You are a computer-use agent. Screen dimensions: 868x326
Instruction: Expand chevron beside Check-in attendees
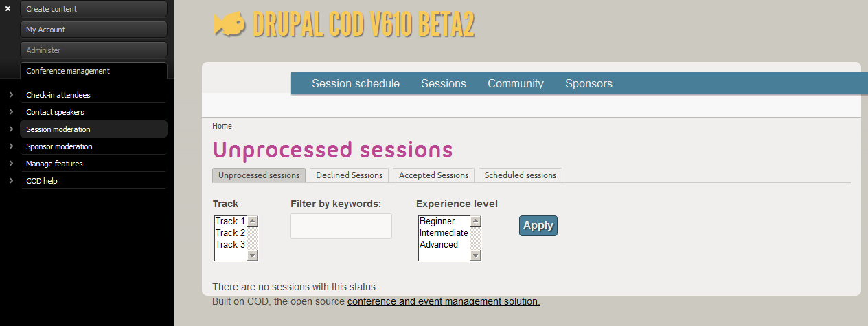[x=12, y=95]
